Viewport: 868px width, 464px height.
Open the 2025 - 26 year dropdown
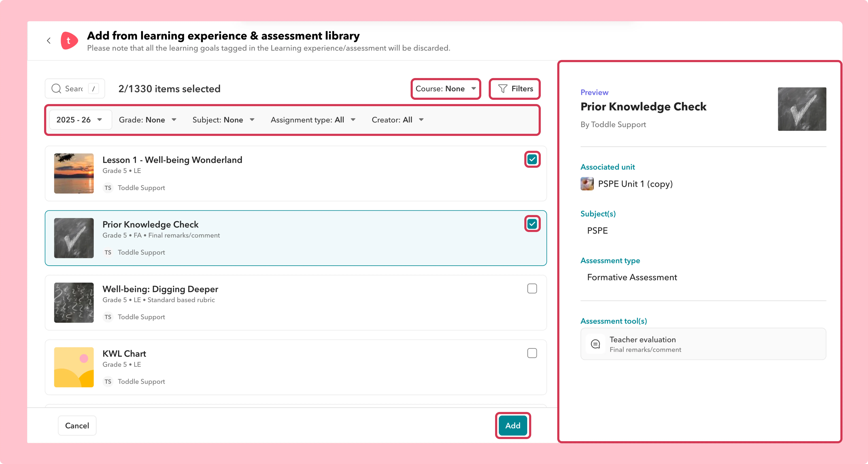coord(80,120)
